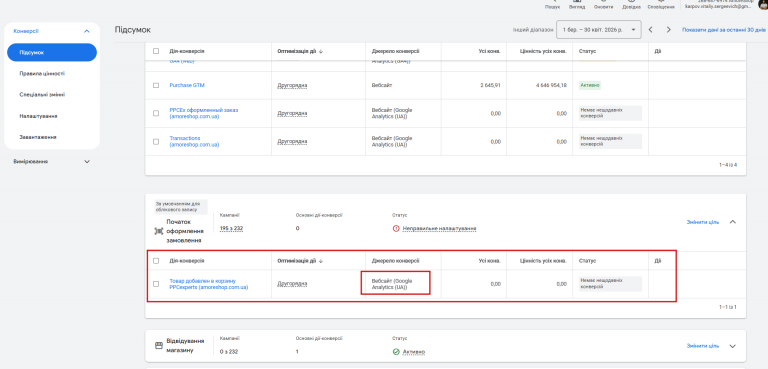Tick checkbox for Transactions row
Image resolution: width=768 pixels, height=369 pixels.
[x=156, y=142]
